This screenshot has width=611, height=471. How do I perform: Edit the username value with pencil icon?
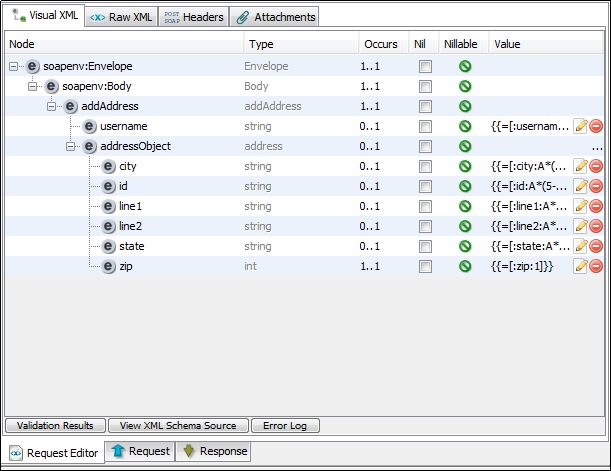pos(580,126)
